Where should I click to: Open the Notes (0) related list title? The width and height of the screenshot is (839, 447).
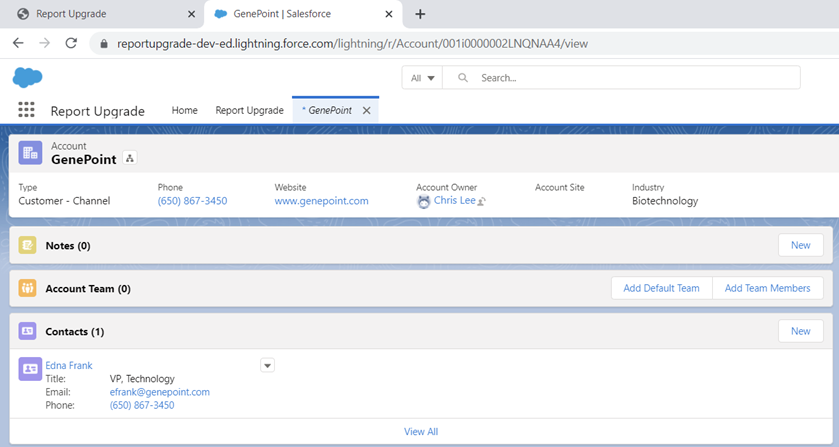(68, 246)
